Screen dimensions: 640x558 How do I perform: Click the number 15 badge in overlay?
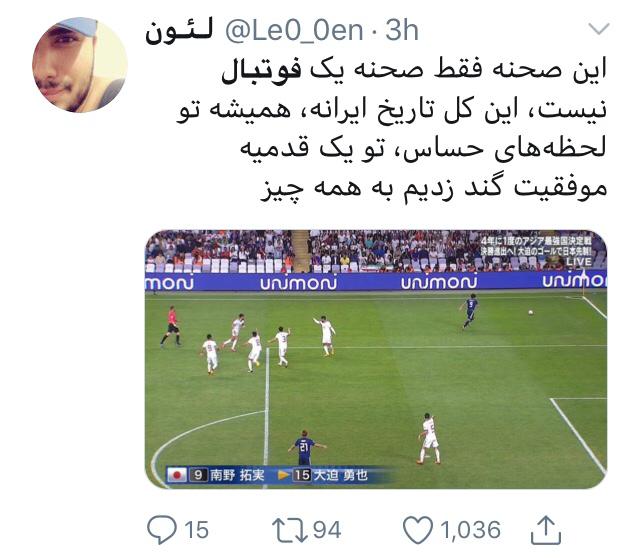pos(302,475)
